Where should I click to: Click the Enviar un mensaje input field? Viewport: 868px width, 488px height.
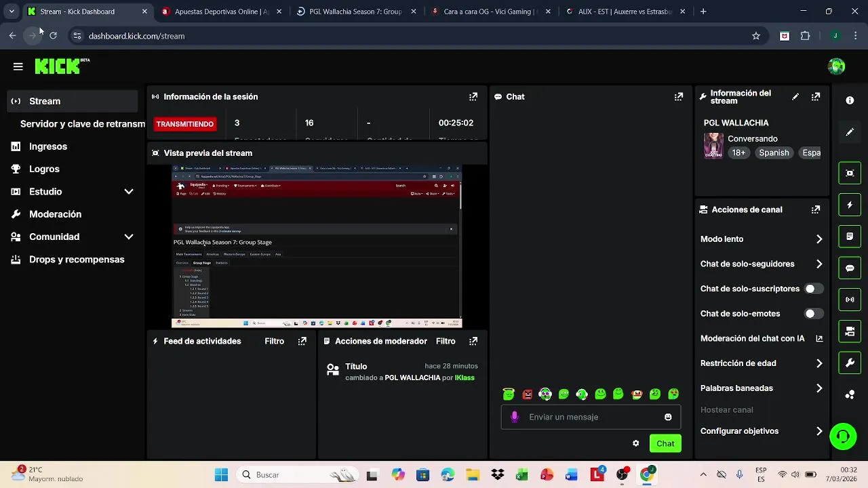click(591, 417)
